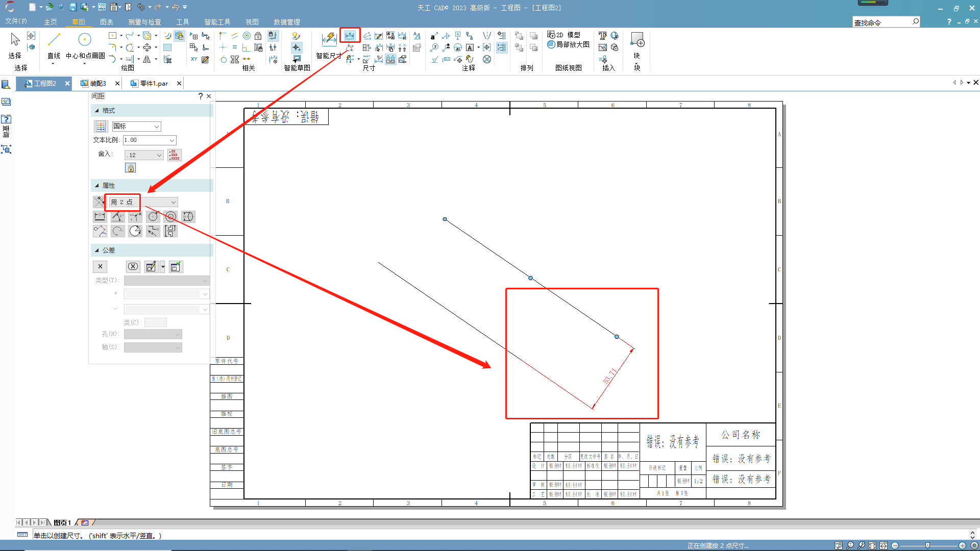Image resolution: width=980 pixels, height=551 pixels.
Task: Select the 图页1 sheet tab
Action: pyautogui.click(x=62, y=522)
